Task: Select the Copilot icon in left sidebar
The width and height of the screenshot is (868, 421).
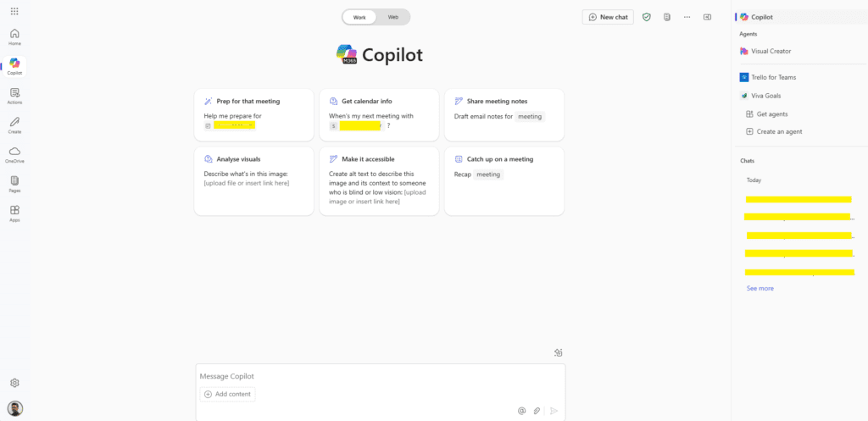Action: tap(15, 66)
